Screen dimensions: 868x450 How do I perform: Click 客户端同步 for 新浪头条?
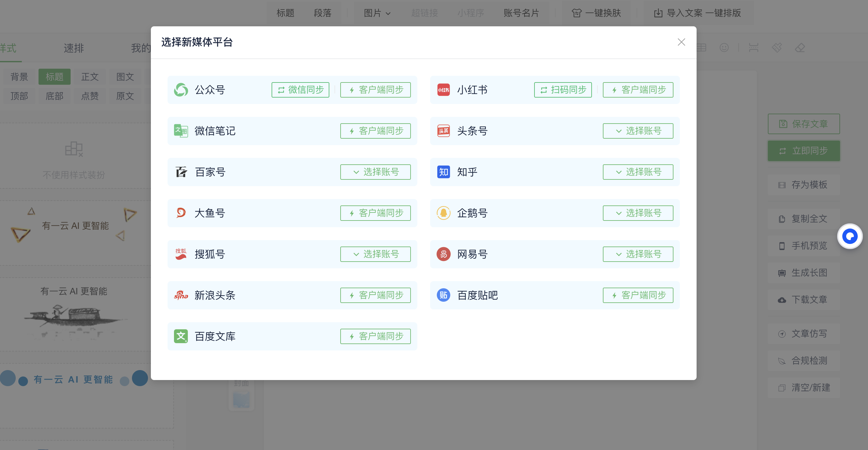(x=375, y=295)
